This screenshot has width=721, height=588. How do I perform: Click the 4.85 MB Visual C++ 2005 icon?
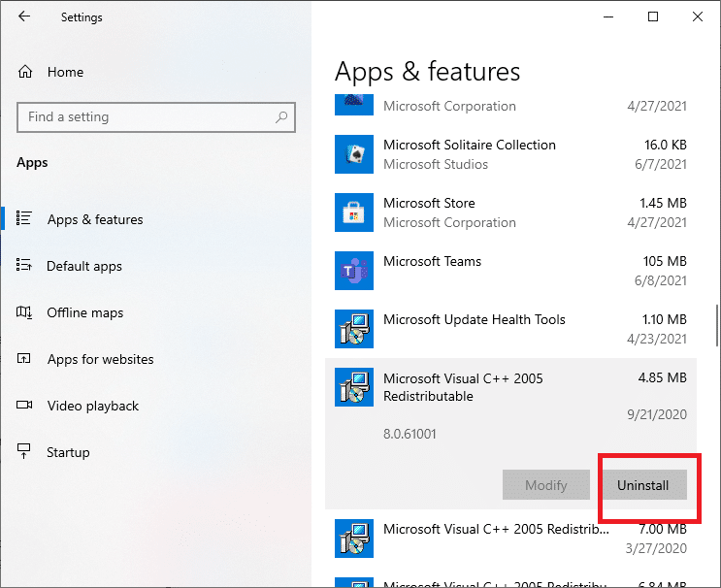(354, 387)
